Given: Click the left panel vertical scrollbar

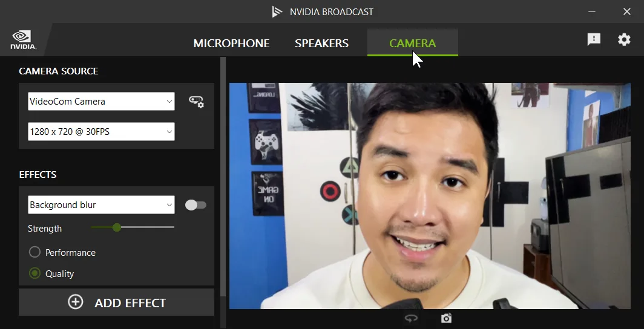Looking at the screenshot, I should (x=223, y=177).
